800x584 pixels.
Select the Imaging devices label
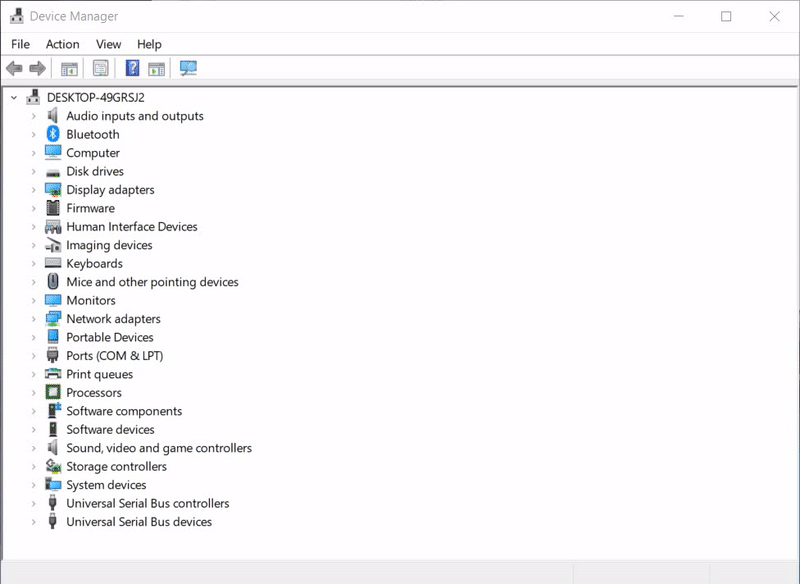tap(109, 245)
